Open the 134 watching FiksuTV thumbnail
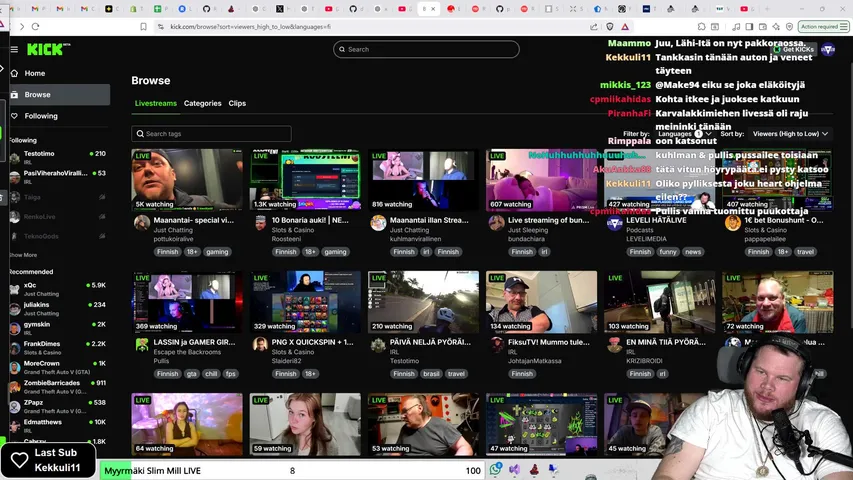 pyautogui.click(x=541, y=302)
